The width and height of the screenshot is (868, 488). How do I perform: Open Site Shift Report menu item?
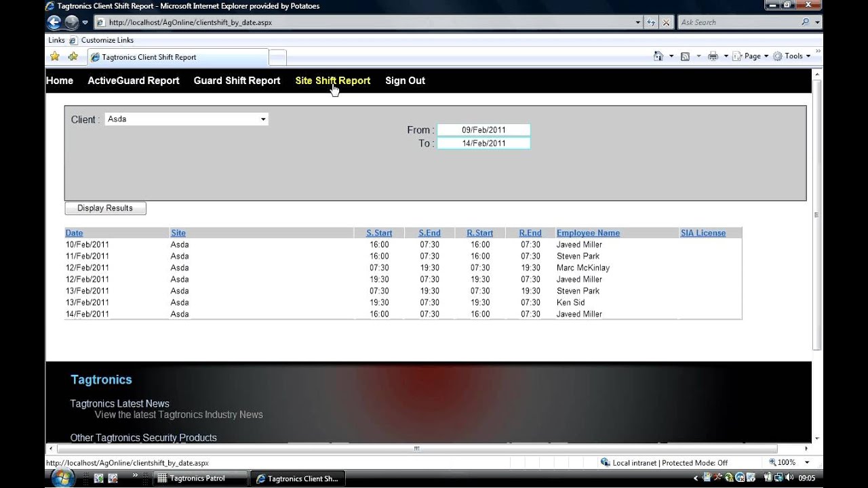(x=333, y=81)
